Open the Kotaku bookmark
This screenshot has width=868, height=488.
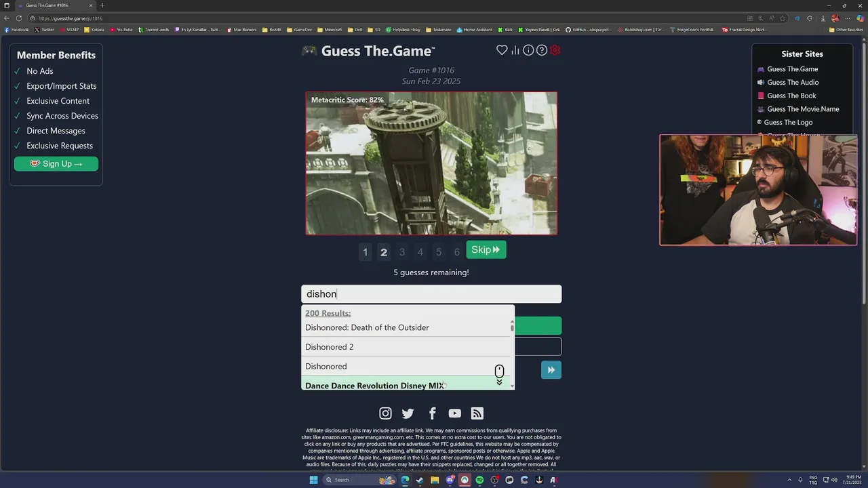coord(94,30)
